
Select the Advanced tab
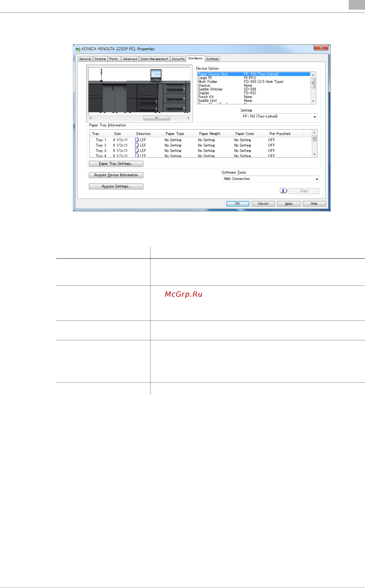click(130, 59)
